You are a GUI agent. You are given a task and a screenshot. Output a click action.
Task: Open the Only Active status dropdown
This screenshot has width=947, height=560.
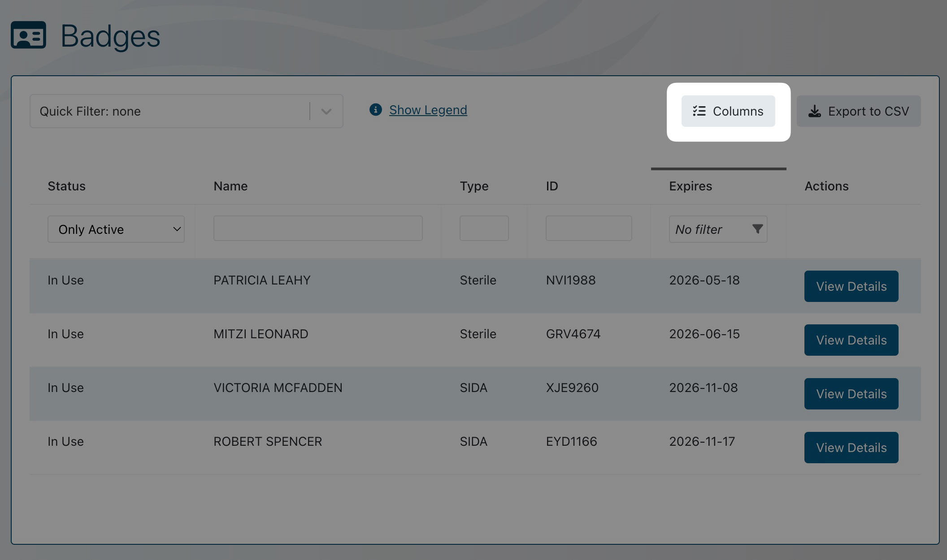116,229
